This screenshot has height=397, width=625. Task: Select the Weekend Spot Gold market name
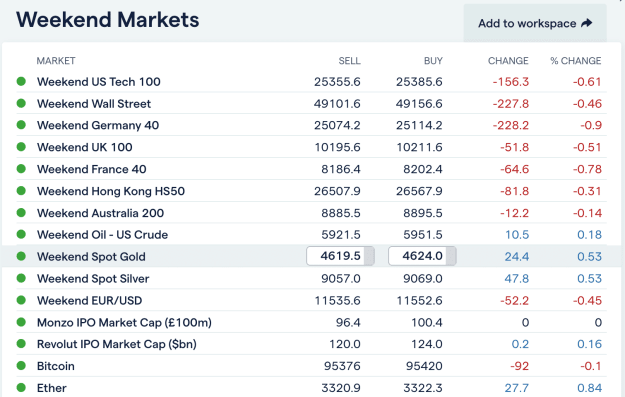tap(91, 257)
